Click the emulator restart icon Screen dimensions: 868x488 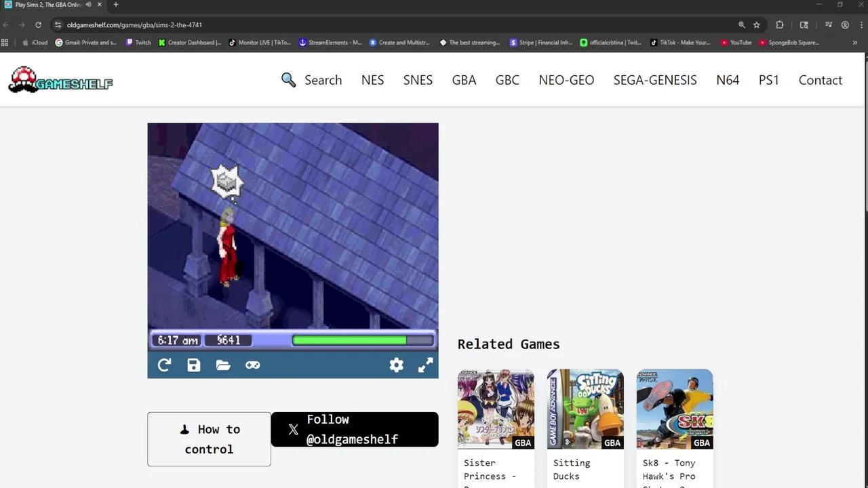tap(164, 365)
